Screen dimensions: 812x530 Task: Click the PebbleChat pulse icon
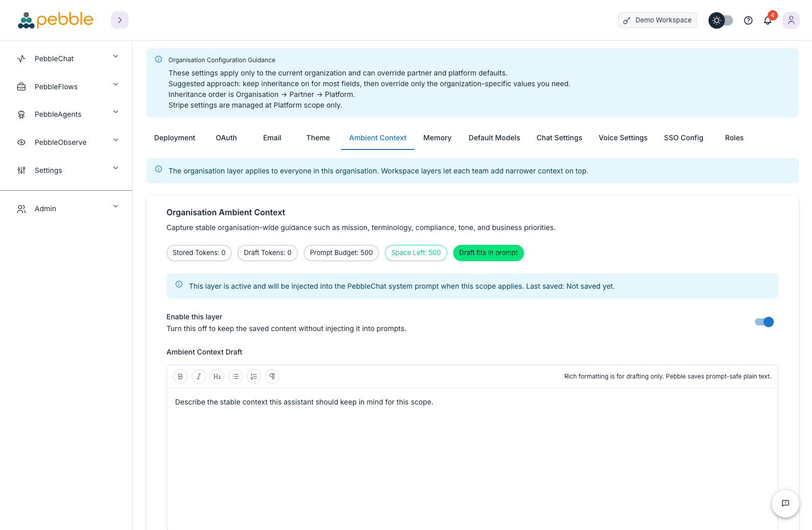point(21,59)
